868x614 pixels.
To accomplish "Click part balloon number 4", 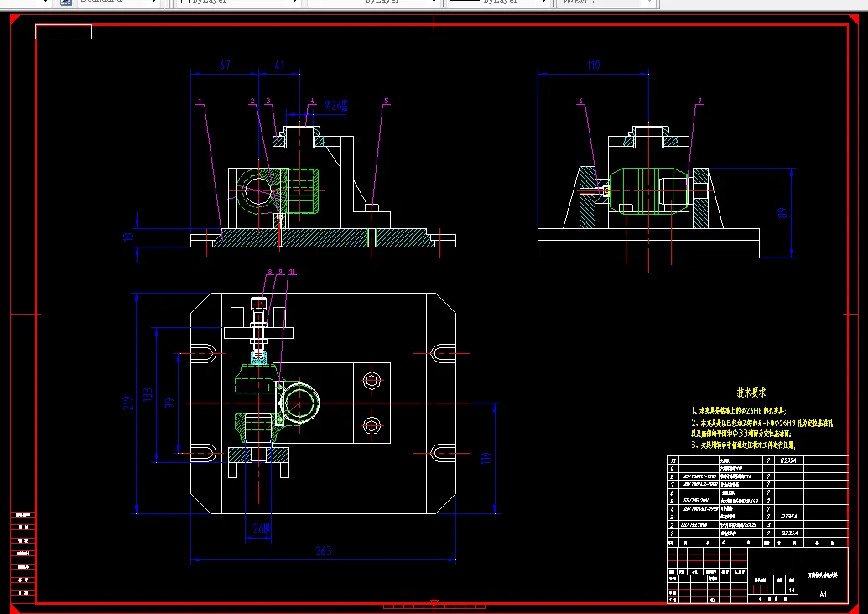I will [x=312, y=101].
